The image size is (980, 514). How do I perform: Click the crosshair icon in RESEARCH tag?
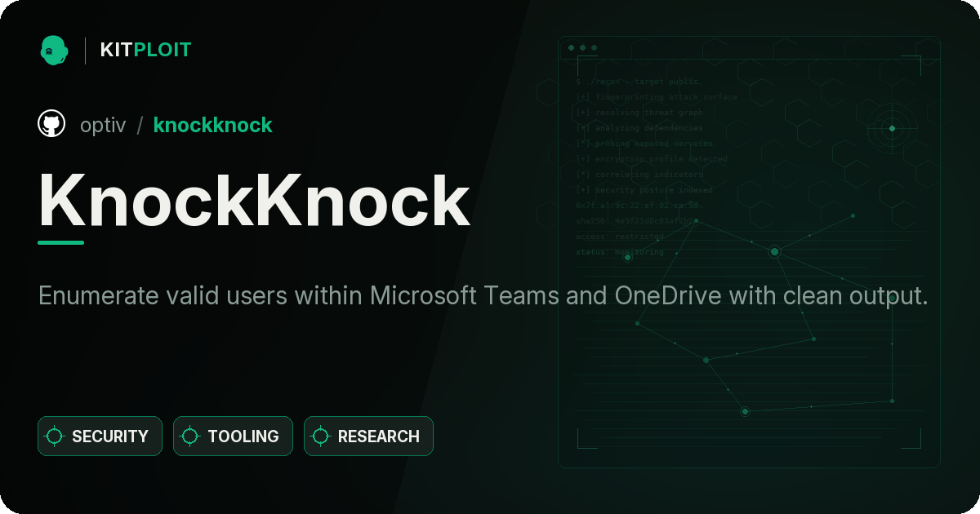[x=321, y=436]
